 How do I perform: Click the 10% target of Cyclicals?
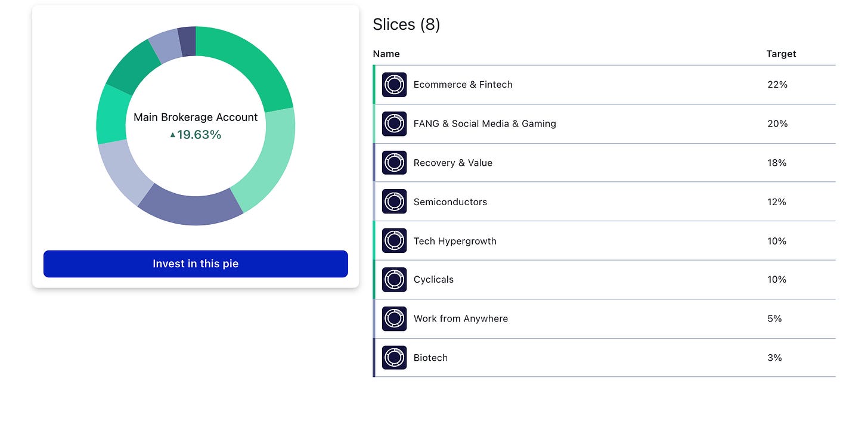777,280
